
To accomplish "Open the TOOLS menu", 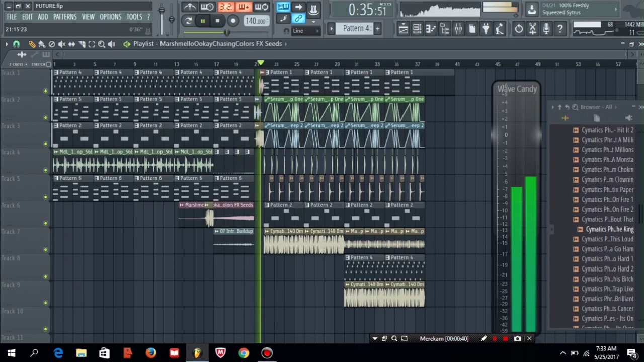I will tap(134, 17).
